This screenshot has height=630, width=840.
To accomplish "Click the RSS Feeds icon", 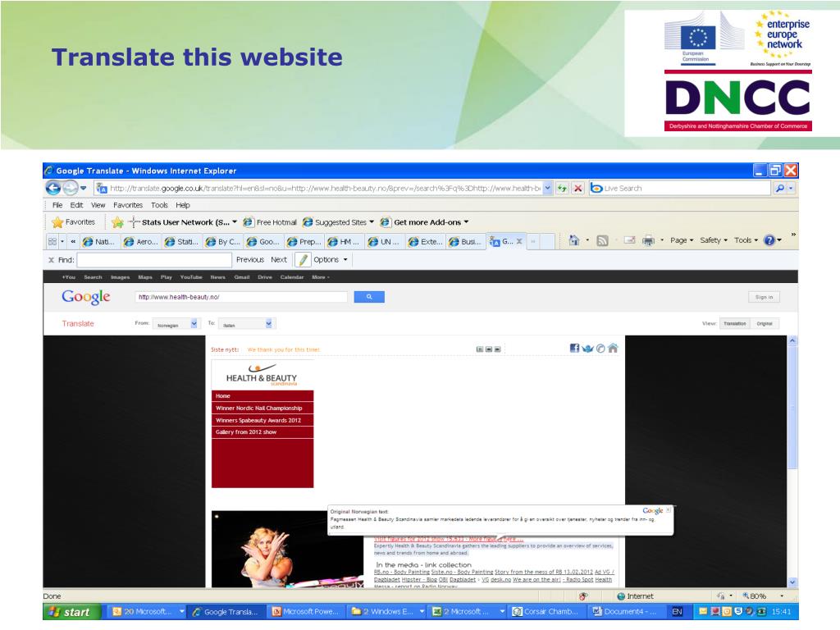I will point(603,240).
